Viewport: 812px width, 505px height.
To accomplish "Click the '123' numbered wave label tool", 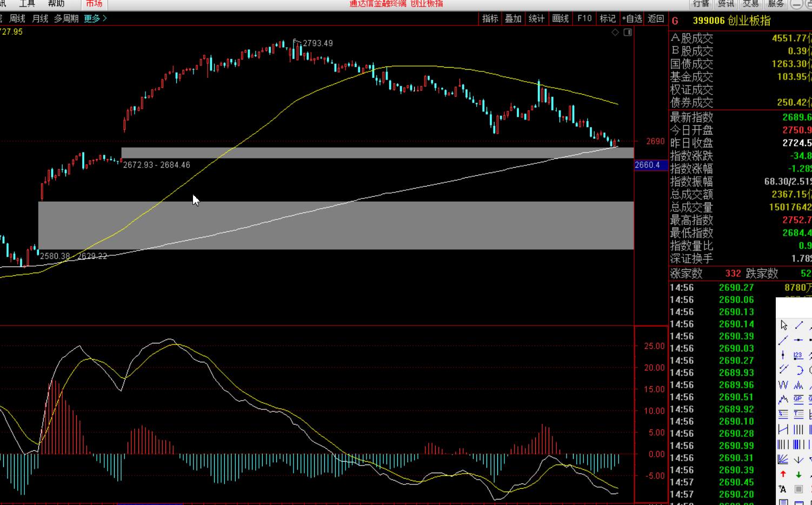I will point(798,355).
